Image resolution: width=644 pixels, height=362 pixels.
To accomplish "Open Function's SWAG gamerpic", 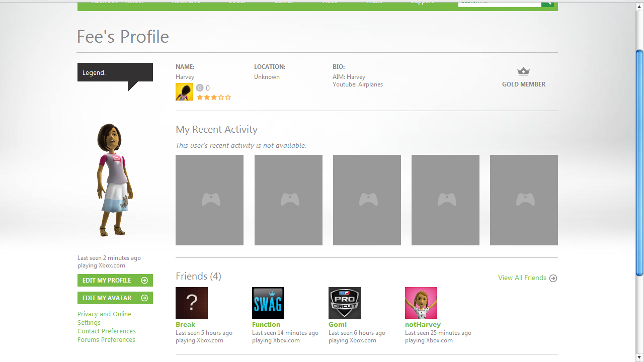I will click(x=268, y=303).
